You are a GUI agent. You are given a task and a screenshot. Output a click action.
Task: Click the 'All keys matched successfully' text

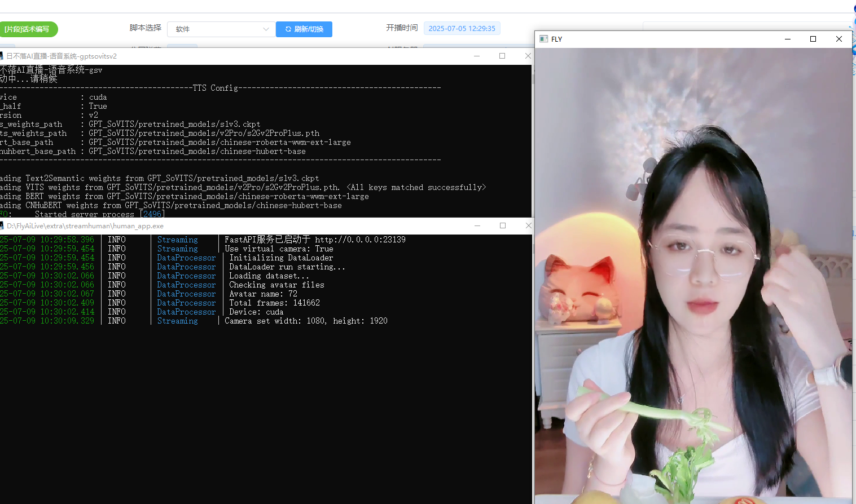(x=416, y=187)
